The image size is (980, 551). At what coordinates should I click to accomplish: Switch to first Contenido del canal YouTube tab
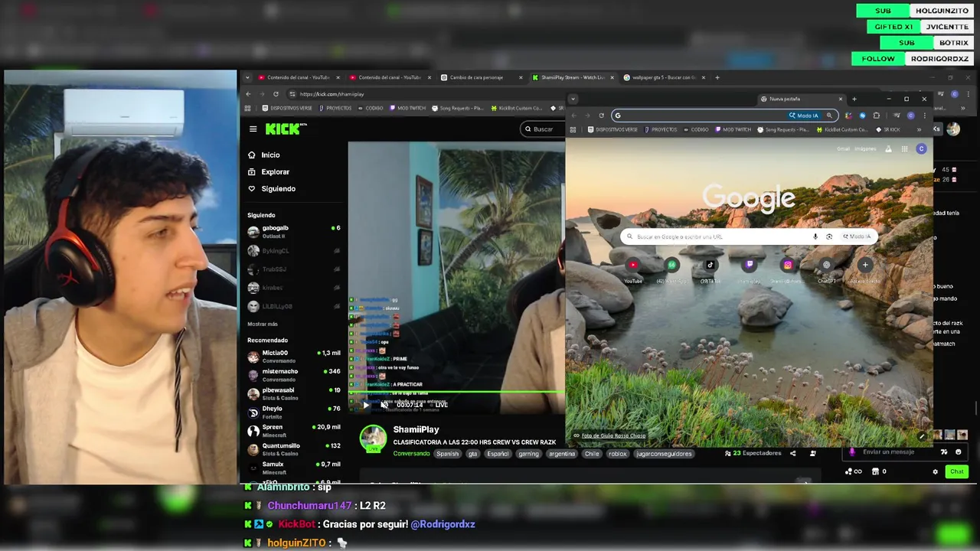[x=299, y=77]
